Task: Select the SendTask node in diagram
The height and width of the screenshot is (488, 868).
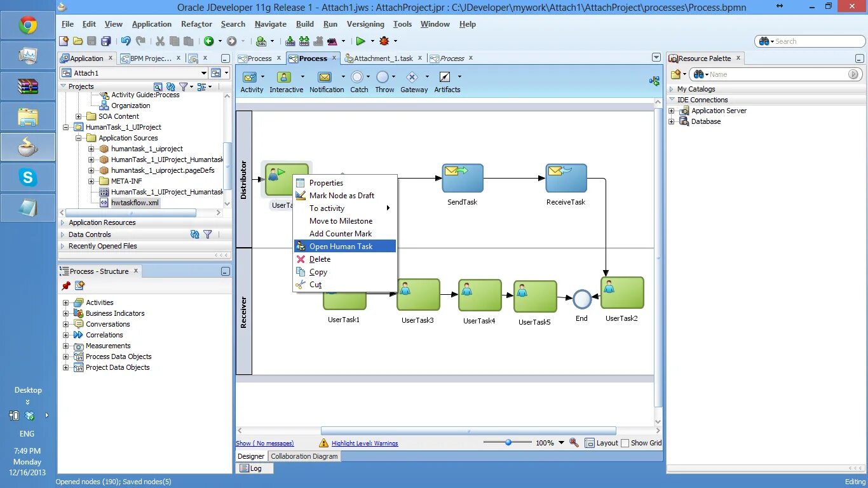Action: pyautogui.click(x=463, y=179)
